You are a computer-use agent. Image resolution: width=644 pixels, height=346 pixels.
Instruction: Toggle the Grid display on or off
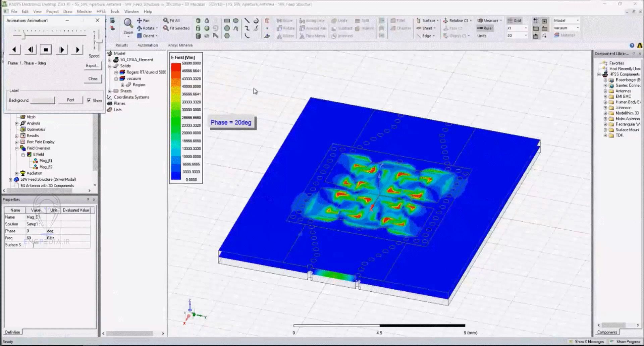point(514,20)
